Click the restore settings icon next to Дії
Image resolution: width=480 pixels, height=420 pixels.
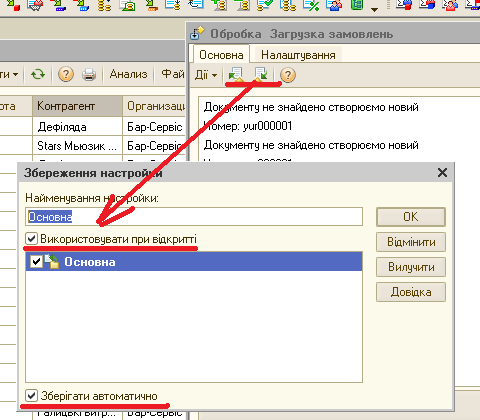(x=236, y=74)
